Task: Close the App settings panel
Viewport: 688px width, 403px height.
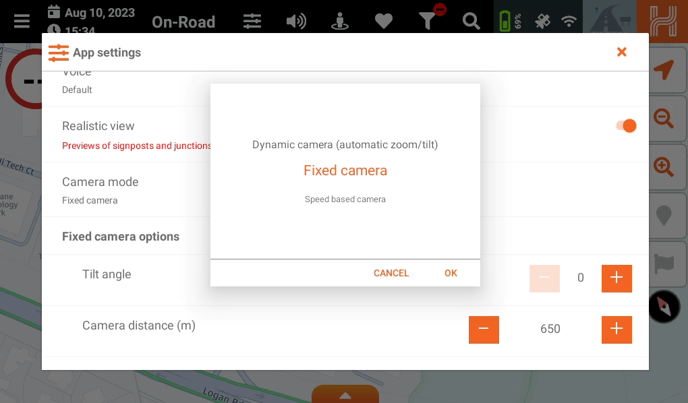Action: [621, 52]
